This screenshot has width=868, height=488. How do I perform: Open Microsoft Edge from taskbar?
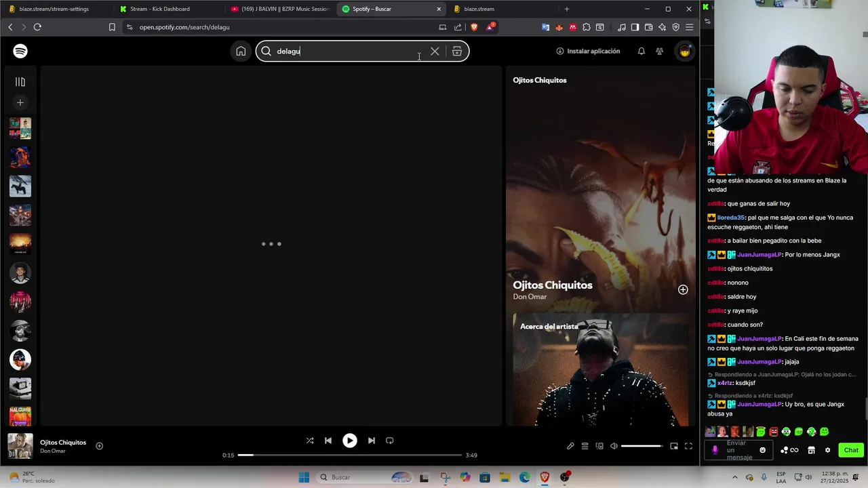coord(525,477)
